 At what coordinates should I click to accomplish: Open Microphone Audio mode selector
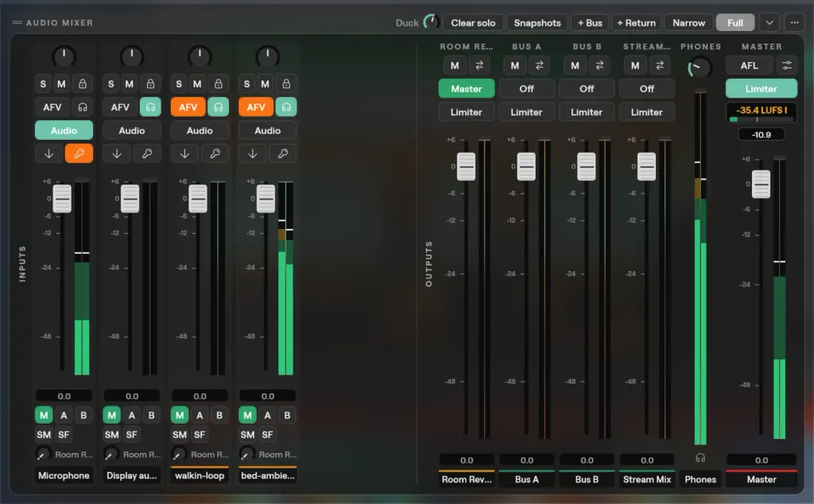[64, 130]
